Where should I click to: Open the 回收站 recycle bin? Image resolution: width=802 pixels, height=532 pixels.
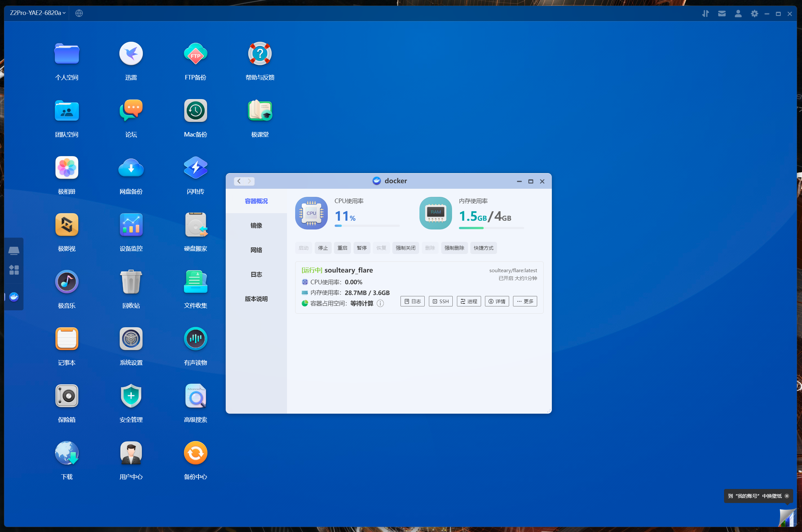[131, 282]
